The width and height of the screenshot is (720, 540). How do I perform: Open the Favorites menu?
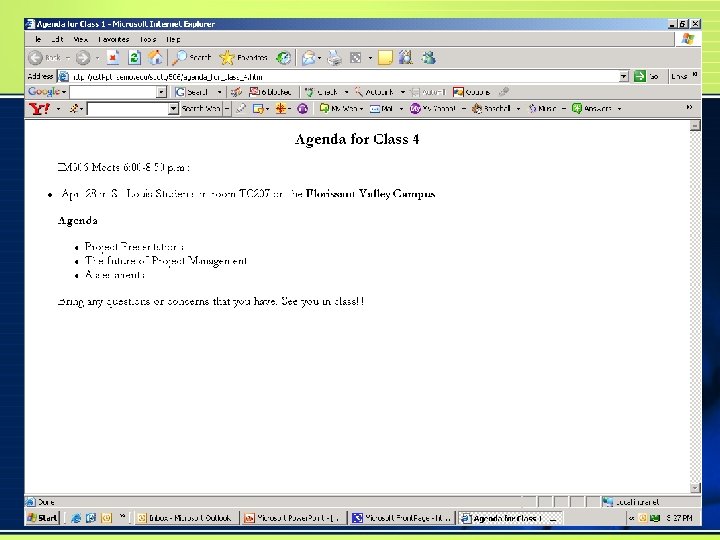pos(113,39)
